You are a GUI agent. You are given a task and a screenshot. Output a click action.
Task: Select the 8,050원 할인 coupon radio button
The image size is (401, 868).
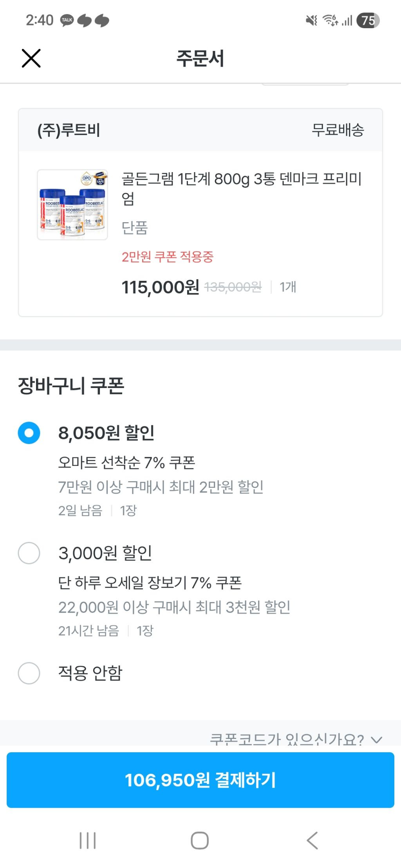pyautogui.click(x=29, y=433)
